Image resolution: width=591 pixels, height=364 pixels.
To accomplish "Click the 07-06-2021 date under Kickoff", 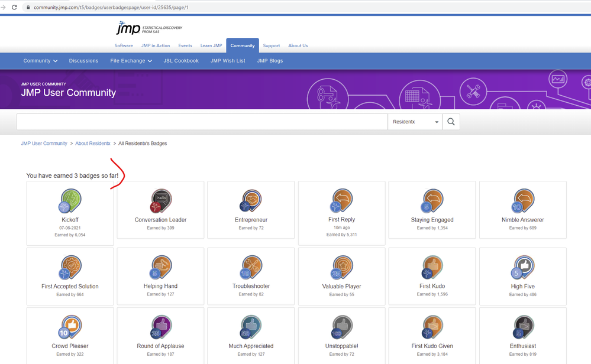I will tap(70, 228).
